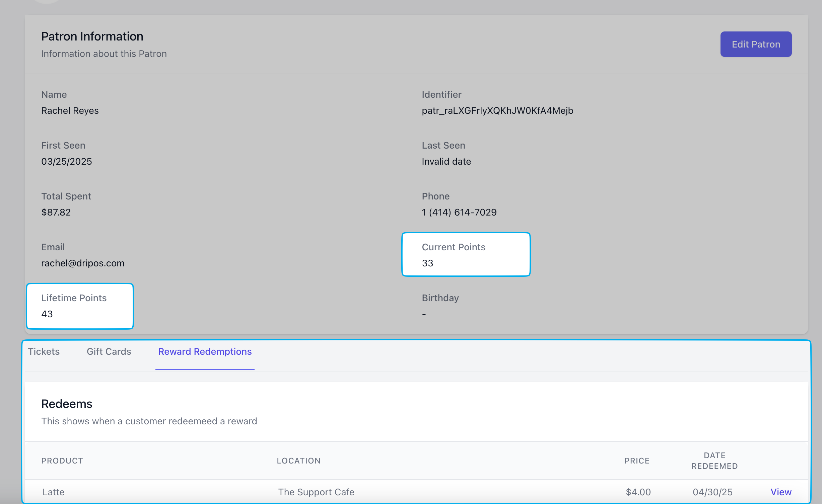Click the LOCATION column header

tap(298, 460)
